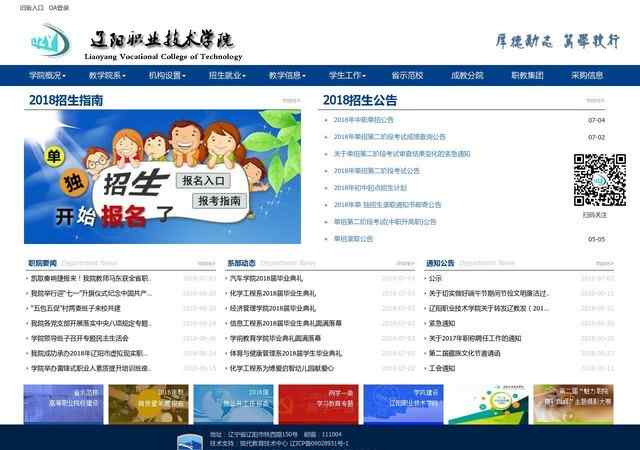
Task: Open the 教学信息 dropdown menu
Action: tap(287, 76)
